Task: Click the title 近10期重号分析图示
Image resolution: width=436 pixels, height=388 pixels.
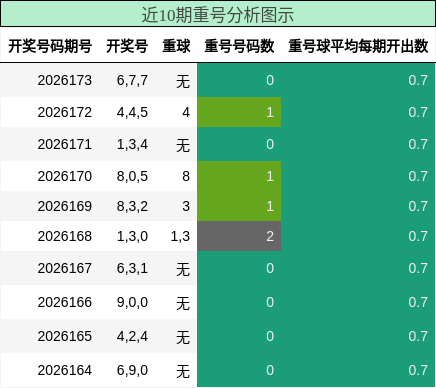Action: [218, 15]
